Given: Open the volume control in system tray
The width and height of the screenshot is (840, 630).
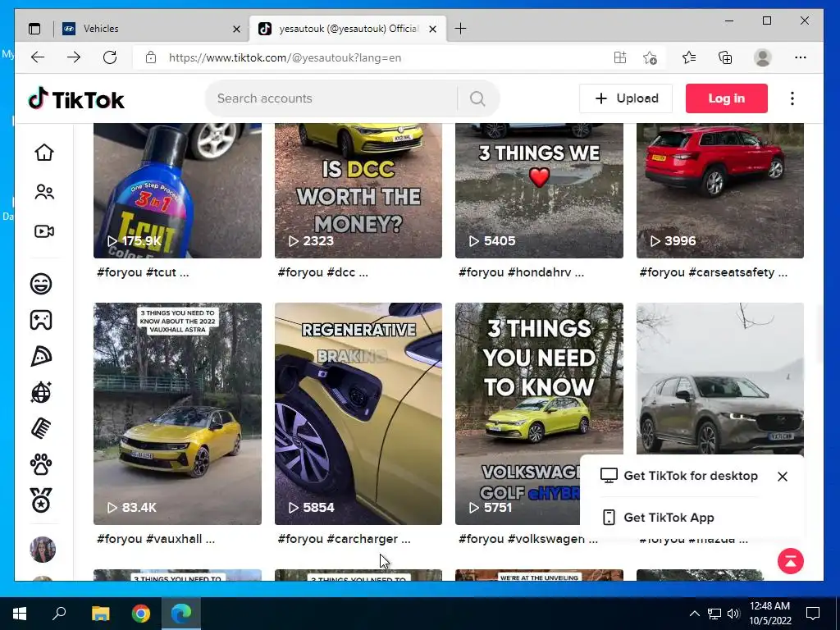Looking at the screenshot, I should pyautogui.click(x=733, y=614).
